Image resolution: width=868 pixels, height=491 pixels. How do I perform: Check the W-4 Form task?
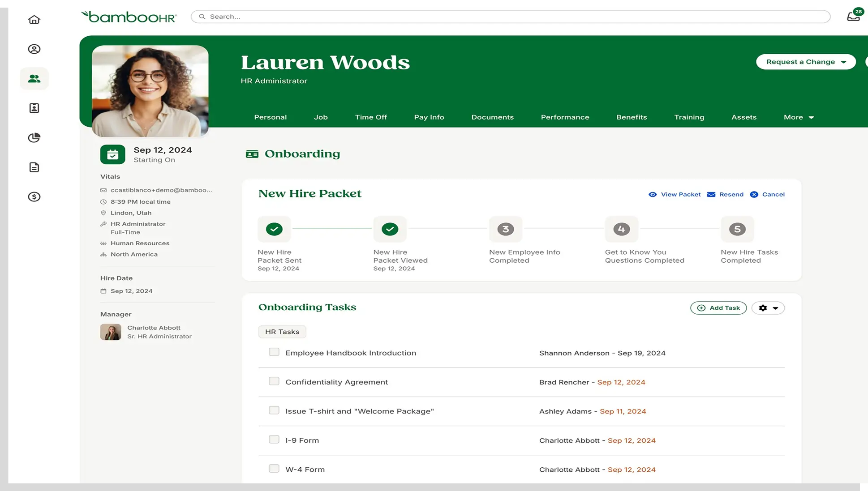point(274,469)
